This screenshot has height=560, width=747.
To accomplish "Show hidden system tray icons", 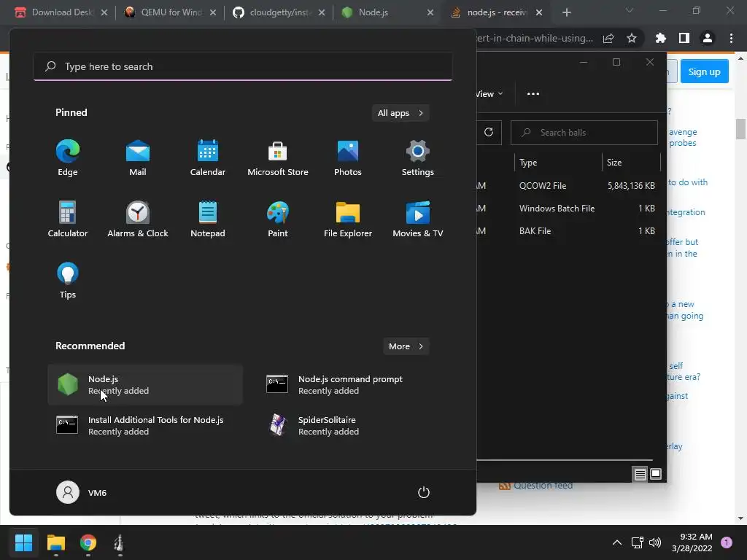I will [617, 542].
